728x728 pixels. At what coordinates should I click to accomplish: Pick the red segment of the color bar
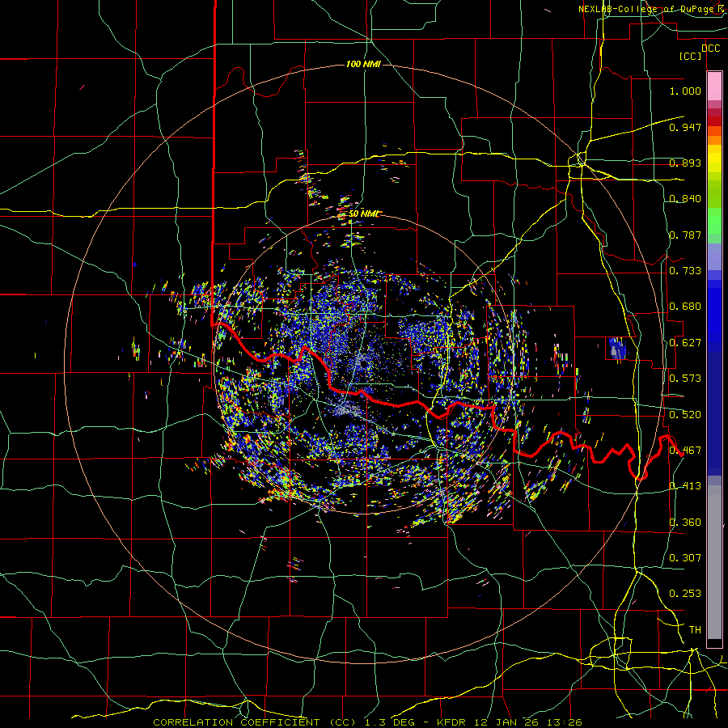(x=714, y=121)
